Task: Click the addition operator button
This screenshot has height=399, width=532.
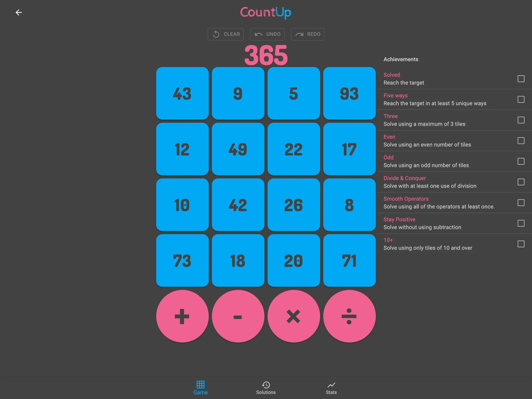Action: (183, 316)
